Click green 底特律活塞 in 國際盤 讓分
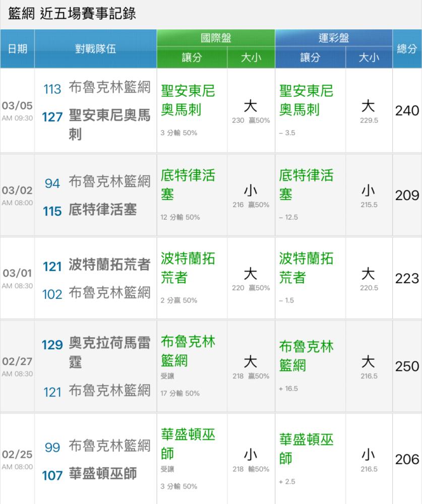422x504 pixels. coord(188,185)
